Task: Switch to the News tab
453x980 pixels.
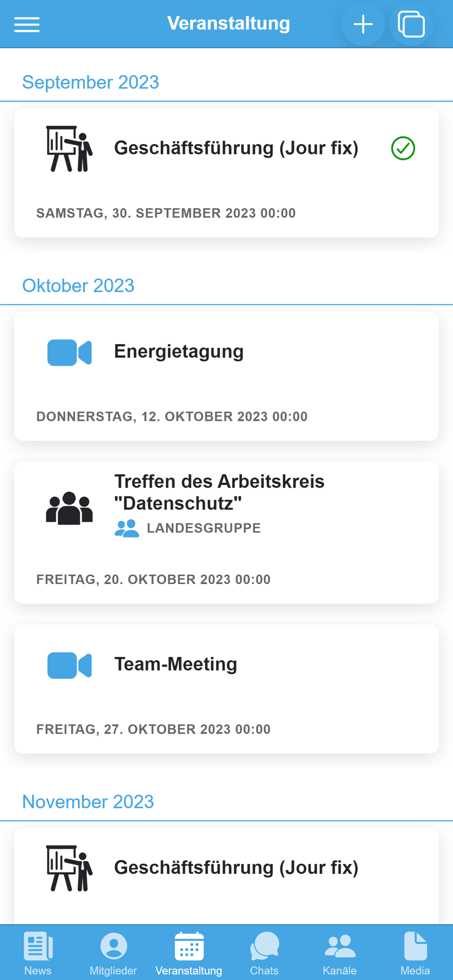Action: pos(38,953)
